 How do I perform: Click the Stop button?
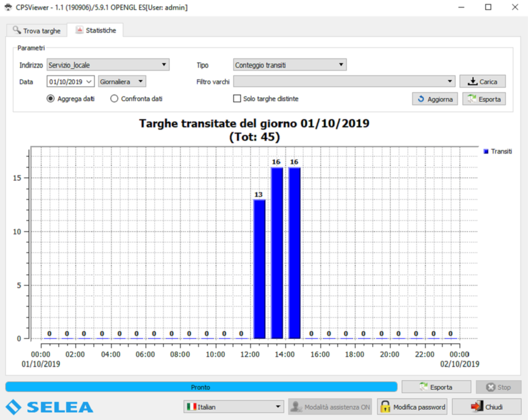coord(499,387)
